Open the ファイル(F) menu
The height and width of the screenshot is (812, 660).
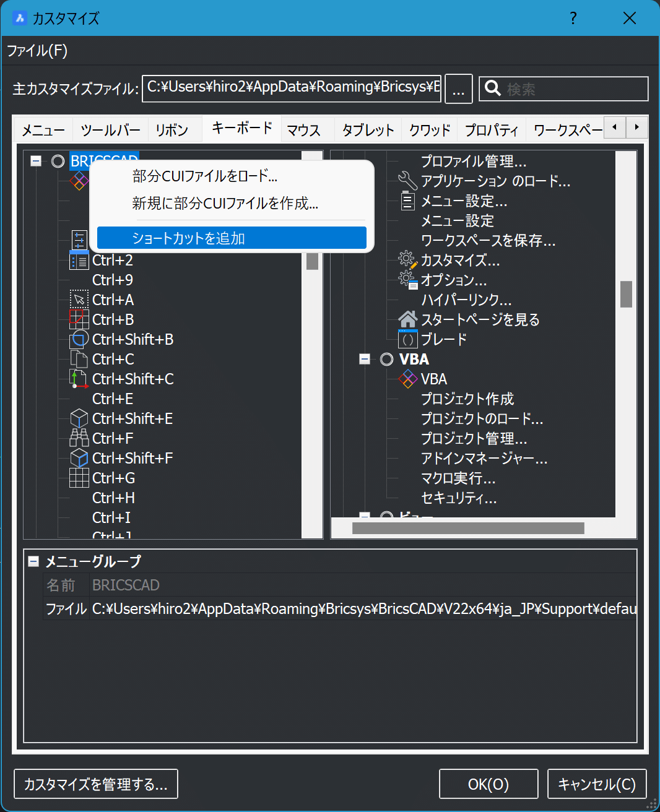(37, 50)
